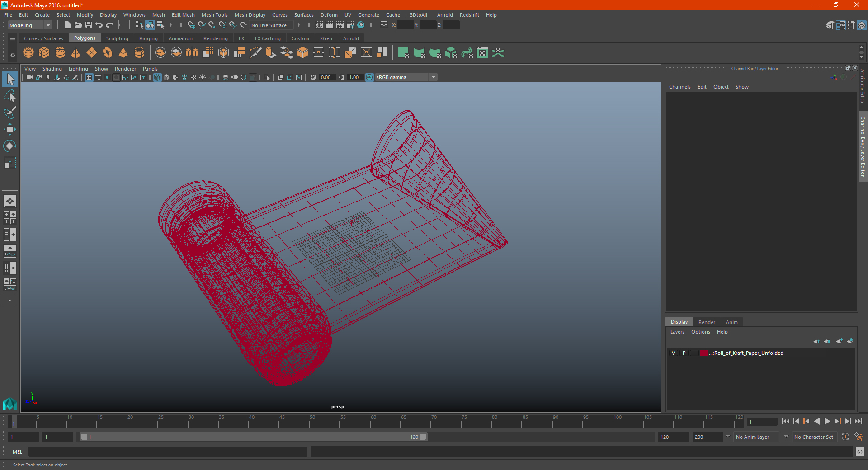The width and height of the screenshot is (868, 470).
Task: Click the Multi-Cut knife tool icon
Action: (255, 53)
